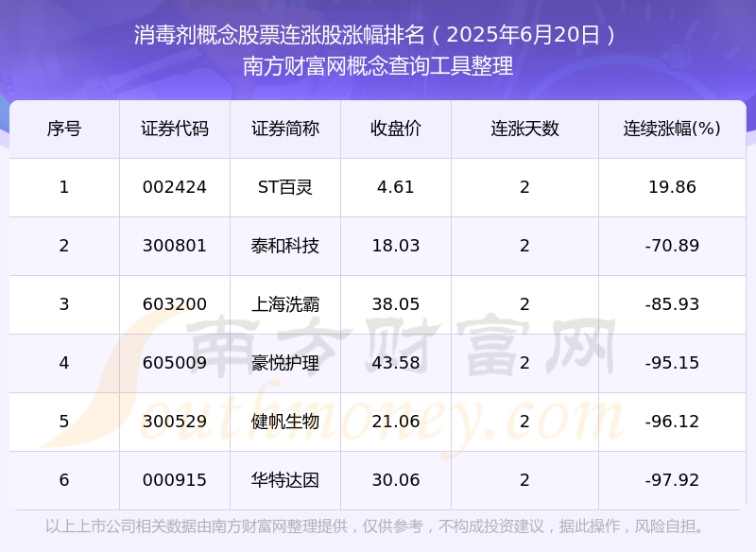The image size is (756, 552).
Task: Click closing price 30.06
Action: 396,480
